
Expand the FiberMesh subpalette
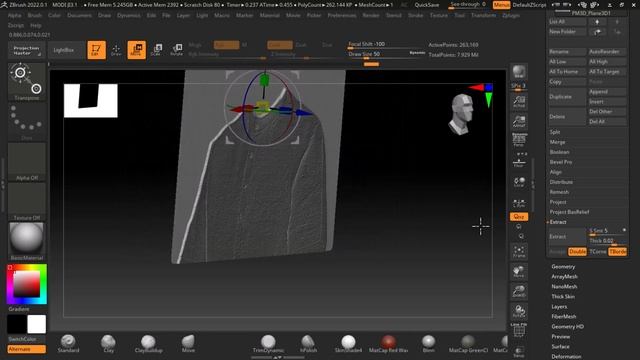[x=564, y=317]
